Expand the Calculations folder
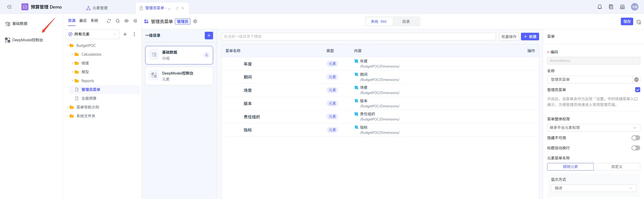 click(x=73, y=54)
